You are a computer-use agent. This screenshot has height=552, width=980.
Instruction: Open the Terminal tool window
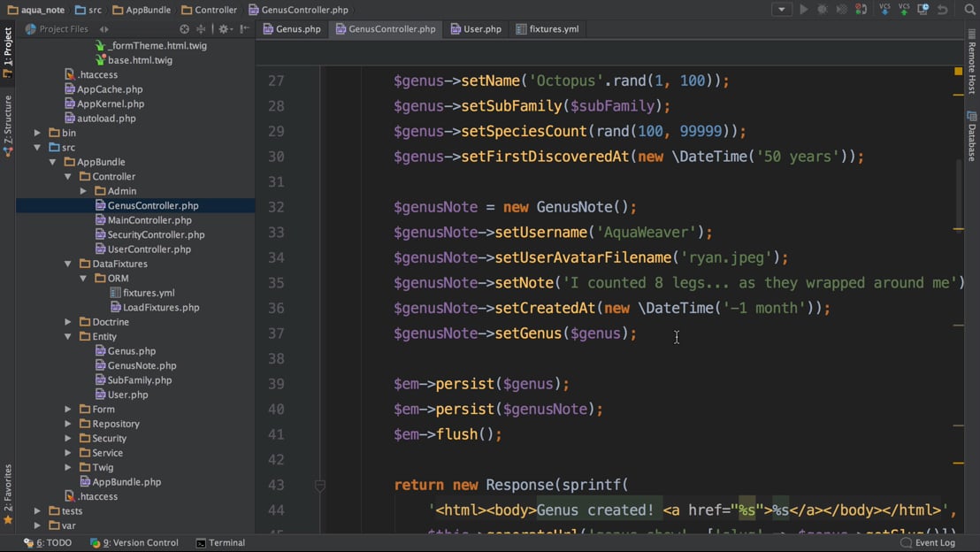tap(220, 542)
